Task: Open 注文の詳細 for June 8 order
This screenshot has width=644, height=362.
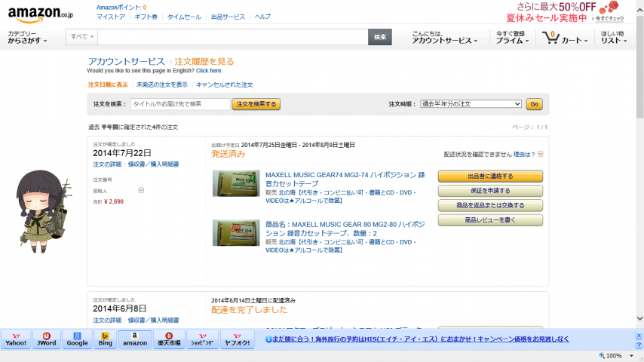Action: pos(107,320)
